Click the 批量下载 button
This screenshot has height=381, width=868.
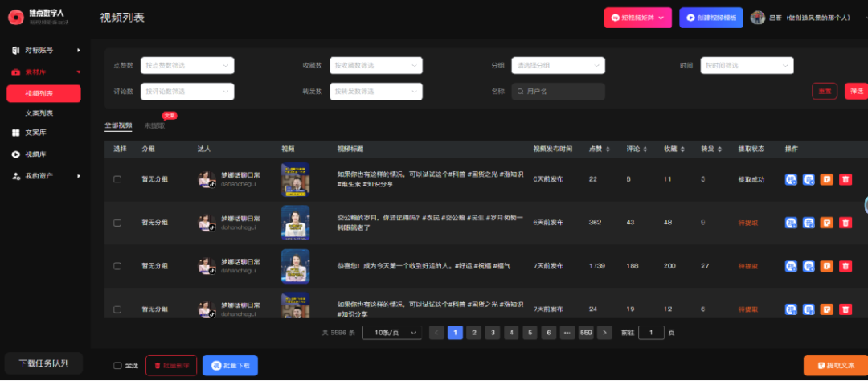click(x=231, y=366)
